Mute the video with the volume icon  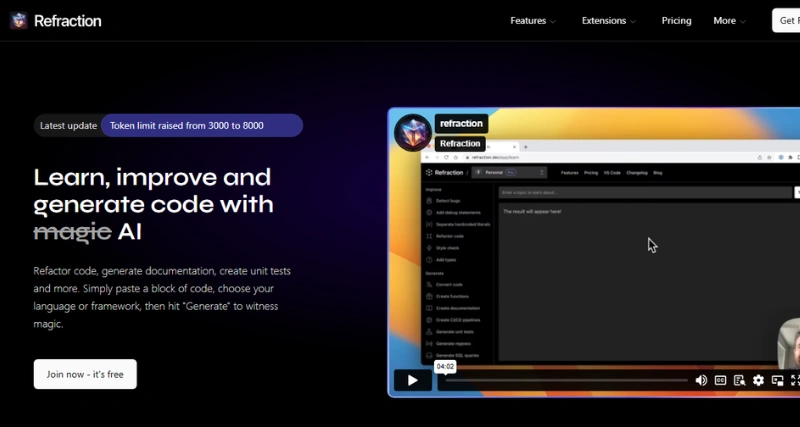pos(701,380)
